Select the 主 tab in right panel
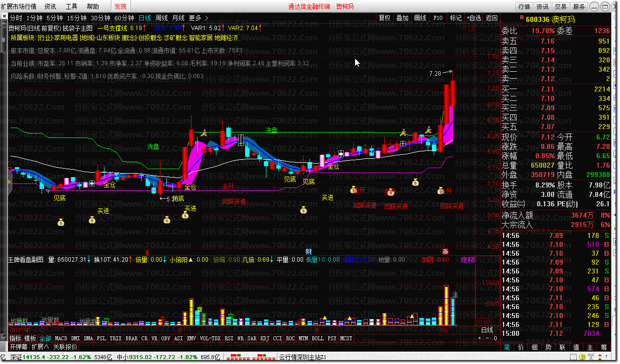620x364 pixels. [590, 347]
